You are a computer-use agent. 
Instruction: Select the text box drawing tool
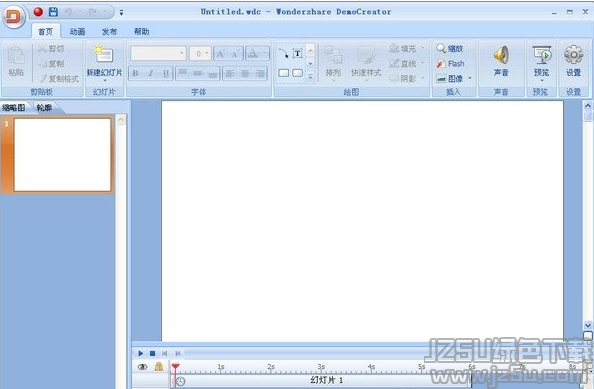pyautogui.click(x=298, y=54)
